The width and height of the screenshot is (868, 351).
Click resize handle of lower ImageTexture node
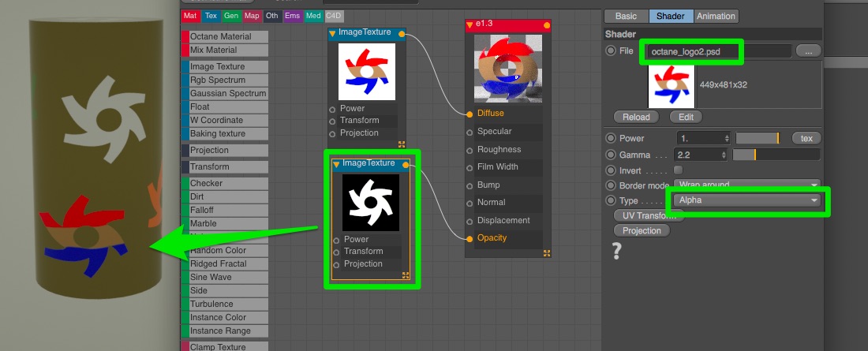pos(406,275)
